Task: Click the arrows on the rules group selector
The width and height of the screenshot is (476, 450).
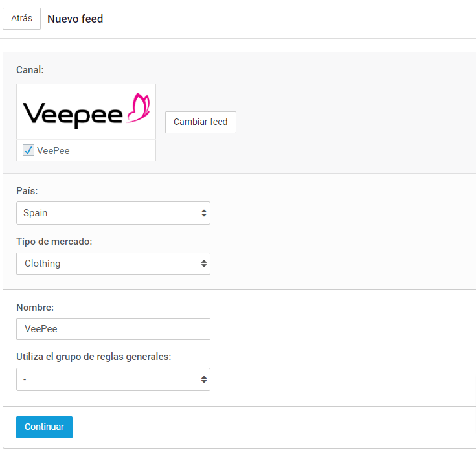Action: tap(204, 379)
